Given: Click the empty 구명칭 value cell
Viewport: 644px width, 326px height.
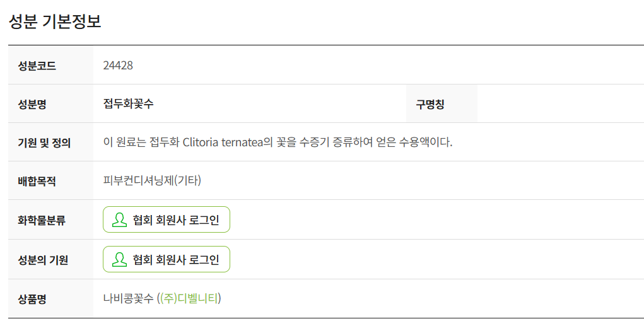Looking at the screenshot, I should 561,104.
